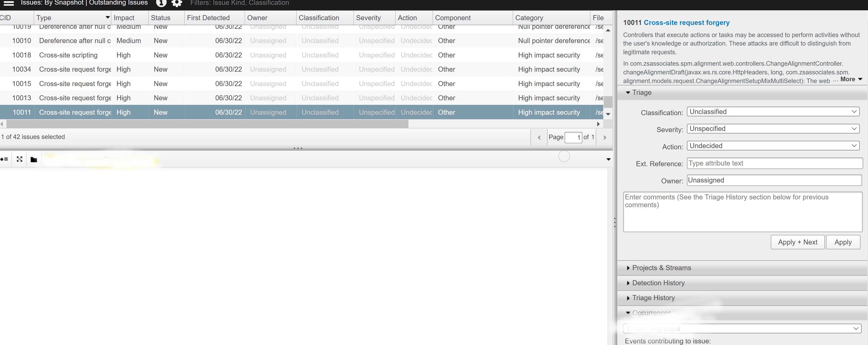Expand the source viewer to fullscreen
The image size is (868, 345).
pyautogui.click(x=19, y=159)
